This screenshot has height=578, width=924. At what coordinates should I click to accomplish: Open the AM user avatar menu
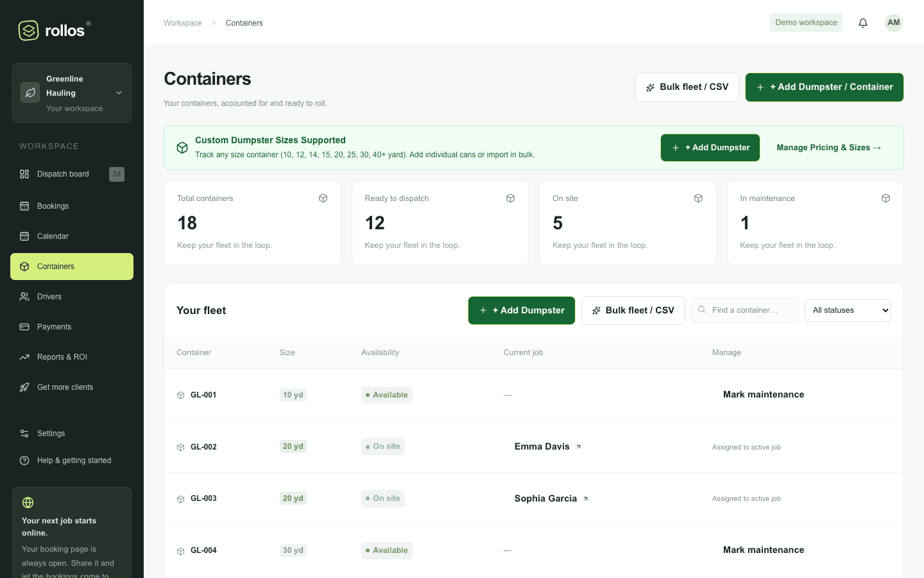coord(894,22)
